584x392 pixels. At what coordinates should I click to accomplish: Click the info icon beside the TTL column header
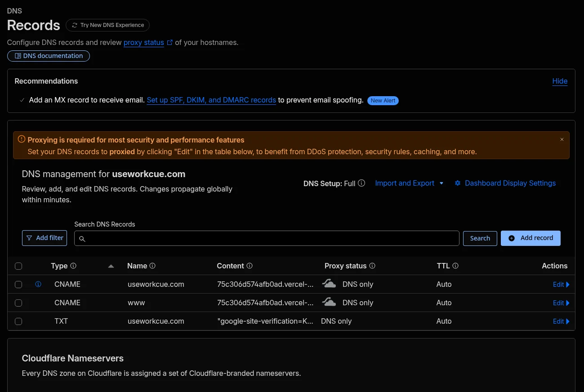455,266
